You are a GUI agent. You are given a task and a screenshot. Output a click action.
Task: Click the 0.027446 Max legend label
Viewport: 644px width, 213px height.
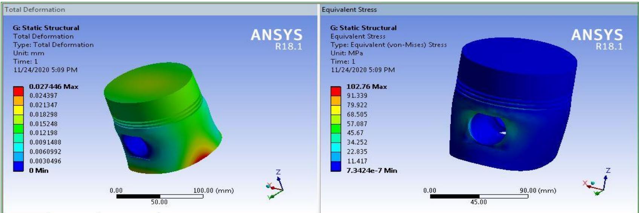54,86
